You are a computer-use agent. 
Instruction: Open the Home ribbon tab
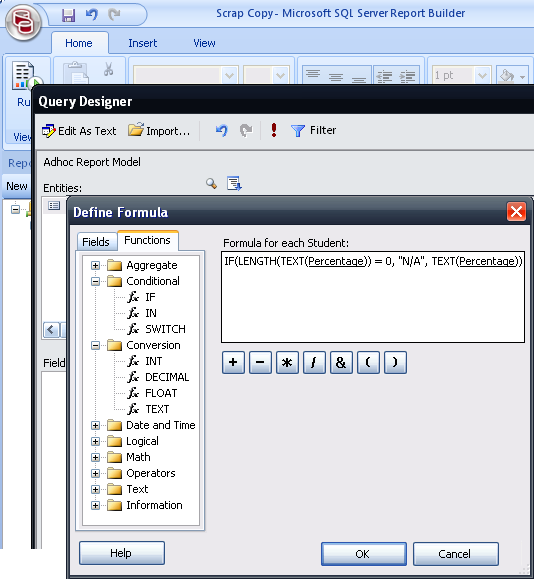point(79,43)
